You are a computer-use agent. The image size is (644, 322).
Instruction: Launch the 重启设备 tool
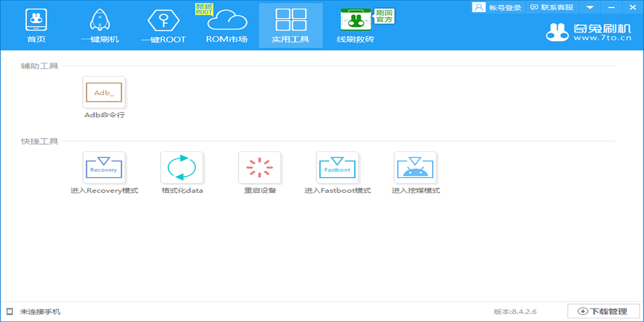tap(260, 167)
